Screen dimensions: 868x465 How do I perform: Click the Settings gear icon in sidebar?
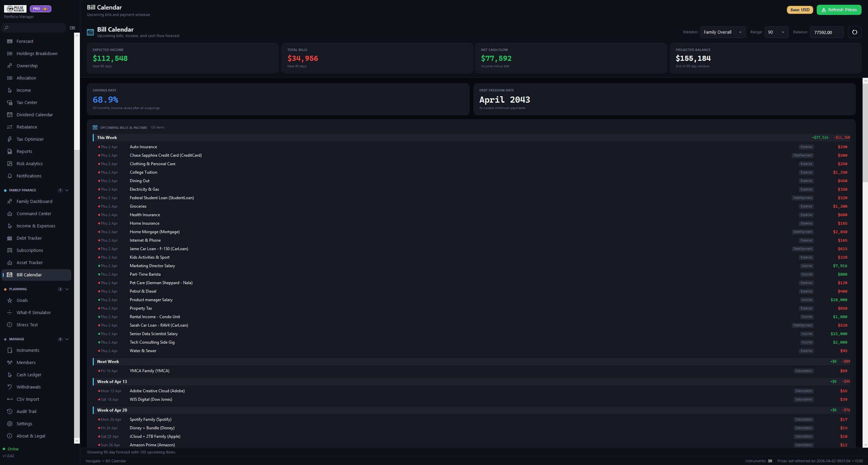tap(10, 424)
